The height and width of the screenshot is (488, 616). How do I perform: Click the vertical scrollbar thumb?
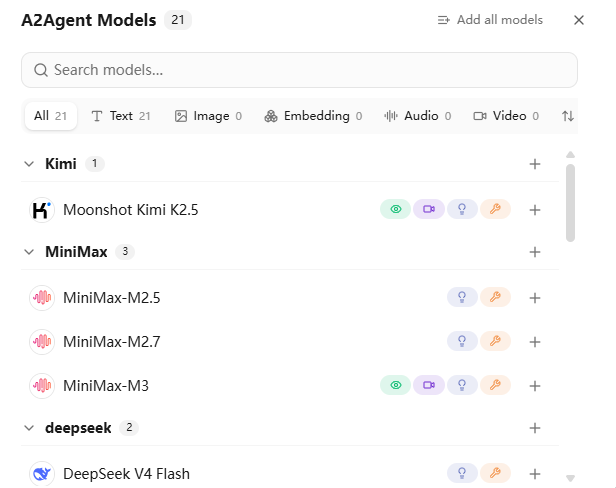pyautogui.click(x=570, y=203)
